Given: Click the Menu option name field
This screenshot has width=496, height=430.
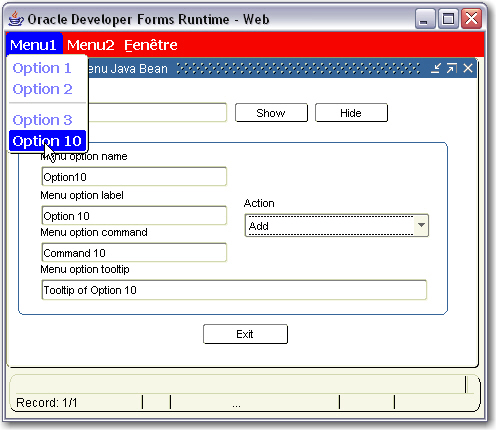Looking at the screenshot, I should click(x=134, y=177).
